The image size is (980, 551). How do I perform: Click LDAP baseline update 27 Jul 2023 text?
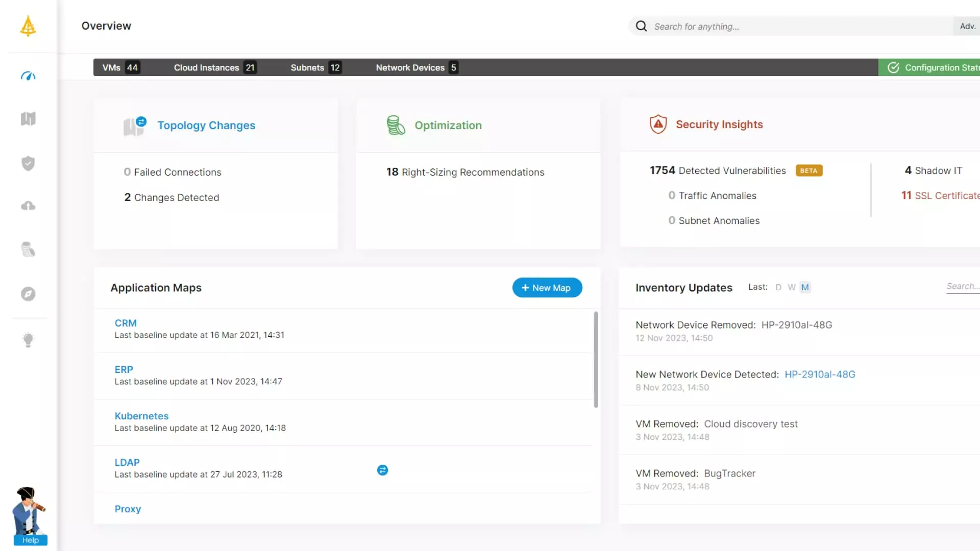click(x=198, y=474)
